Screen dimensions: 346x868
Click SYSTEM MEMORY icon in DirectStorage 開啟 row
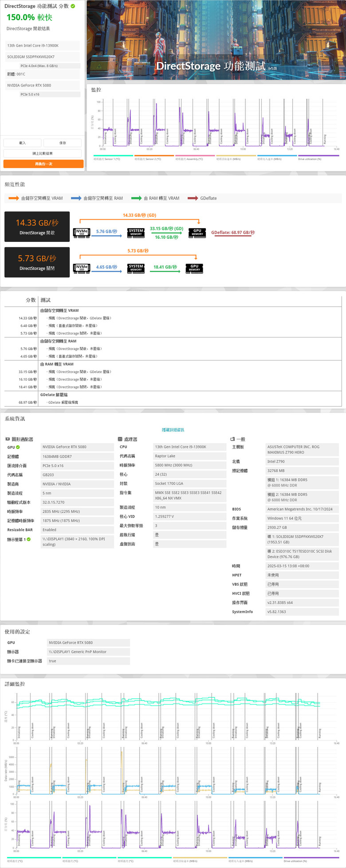[x=136, y=233]
